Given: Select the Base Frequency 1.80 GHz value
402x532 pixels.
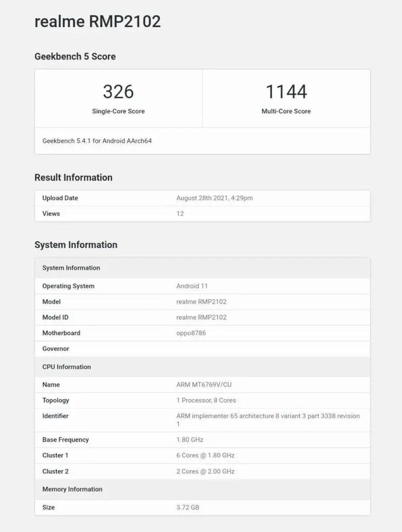Looking at the screenshot, I should [x=190, y=440].
